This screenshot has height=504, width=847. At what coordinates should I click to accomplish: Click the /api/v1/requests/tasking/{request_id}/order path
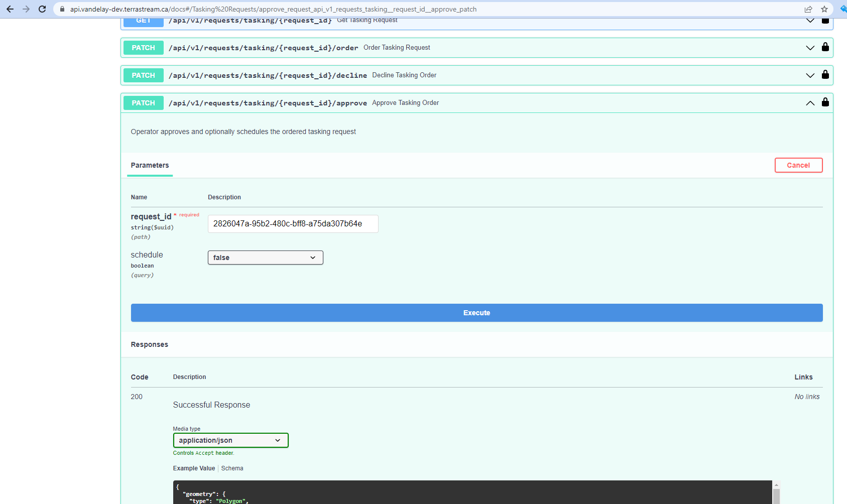point(264,48)
